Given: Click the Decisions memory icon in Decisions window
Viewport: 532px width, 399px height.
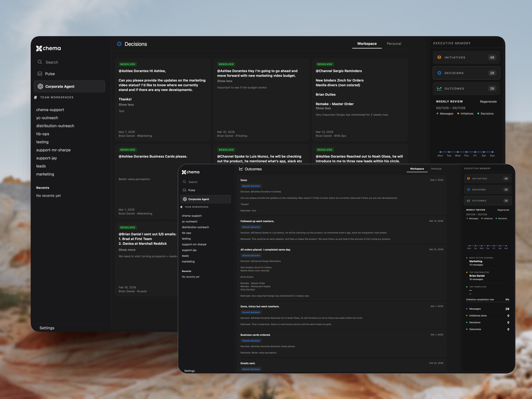Looking at the screenshot, I should (439, 73).
